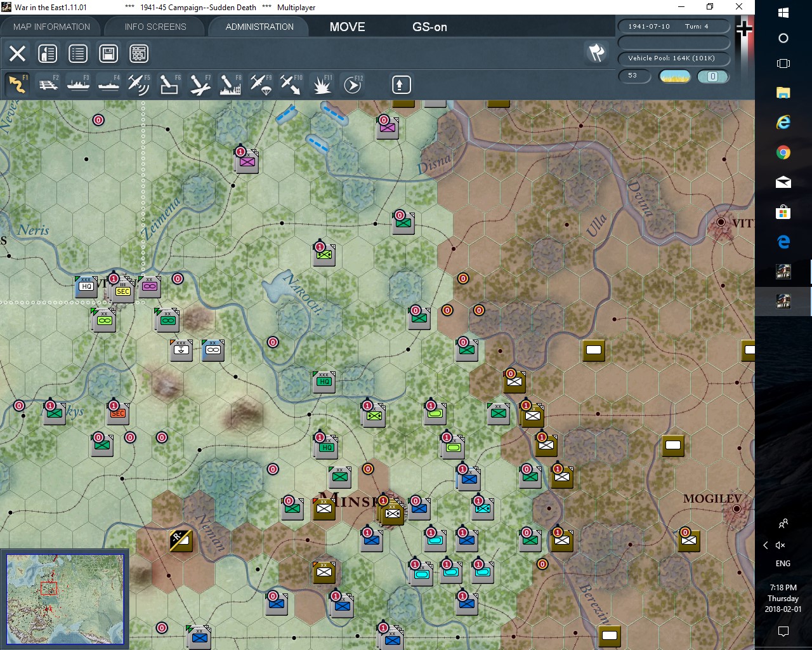Select the white HQ unit near Vilnius
This screenshot has height=650, width=812.
pyautogui.click(x=86, y=286)
